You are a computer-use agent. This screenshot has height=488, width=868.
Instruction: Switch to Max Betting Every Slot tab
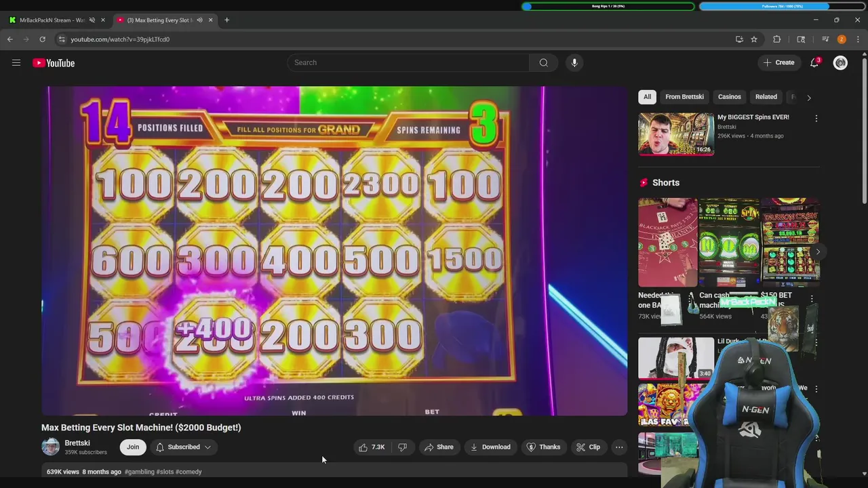point(160,20)
